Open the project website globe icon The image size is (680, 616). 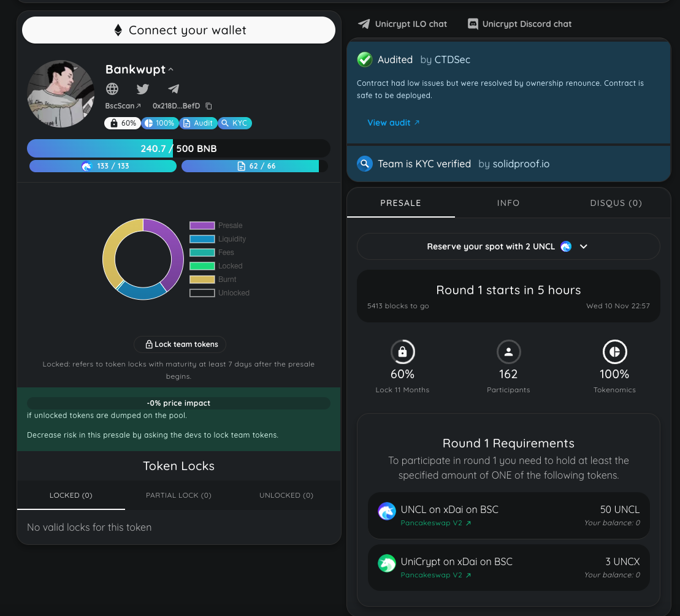(112, 89)
